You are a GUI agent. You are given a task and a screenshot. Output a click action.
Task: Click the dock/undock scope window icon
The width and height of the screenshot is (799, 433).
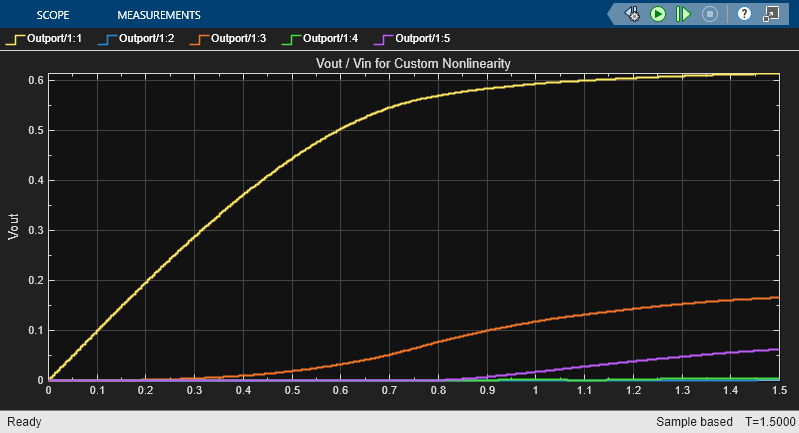click(771, 14)
